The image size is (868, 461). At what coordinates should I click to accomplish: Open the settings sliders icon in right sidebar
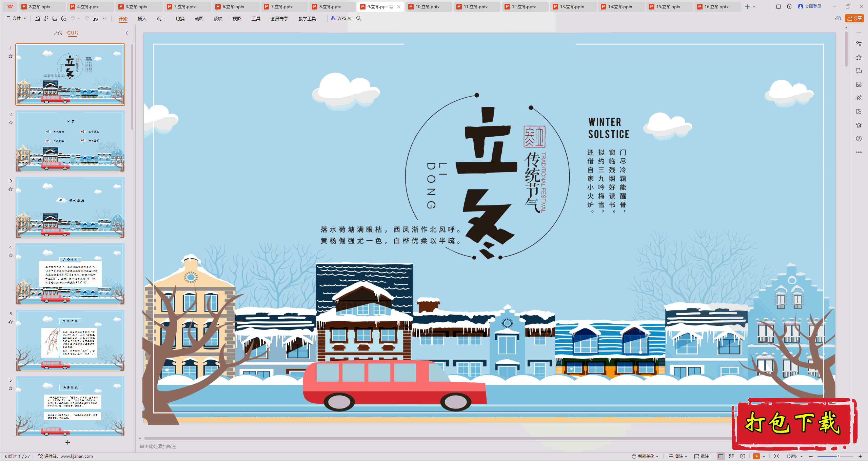[859, 44]
